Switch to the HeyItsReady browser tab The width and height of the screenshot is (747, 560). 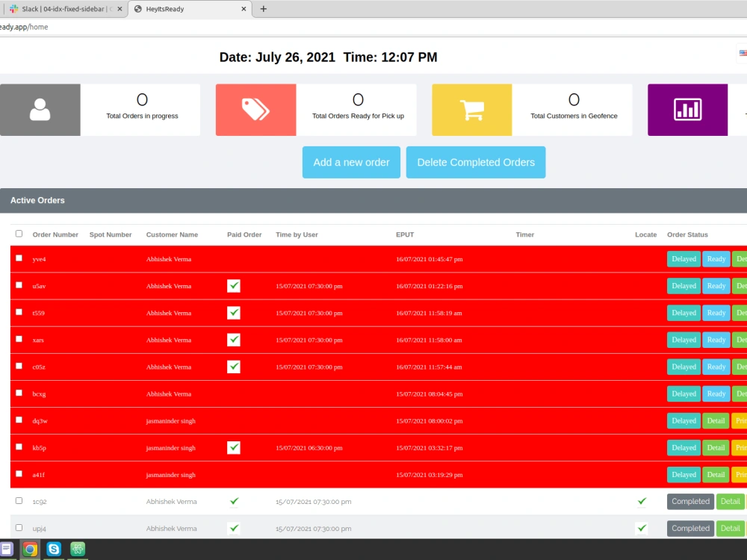190,9
